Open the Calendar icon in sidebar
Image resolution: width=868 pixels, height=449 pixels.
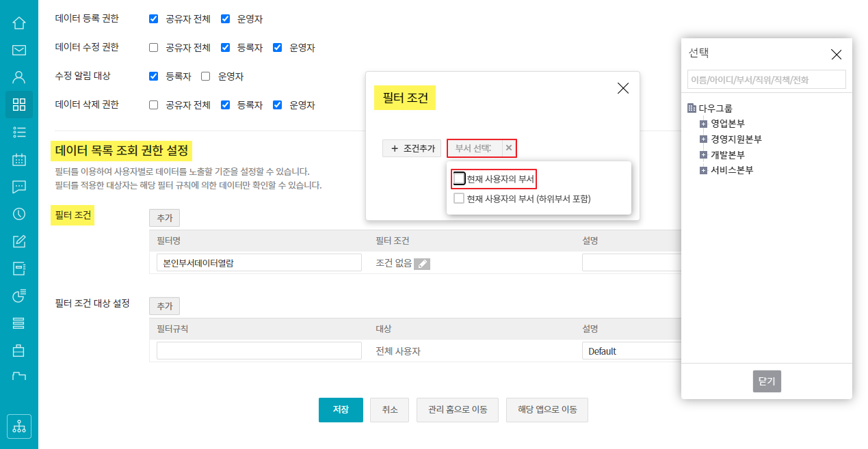click(x=19, y=159)
